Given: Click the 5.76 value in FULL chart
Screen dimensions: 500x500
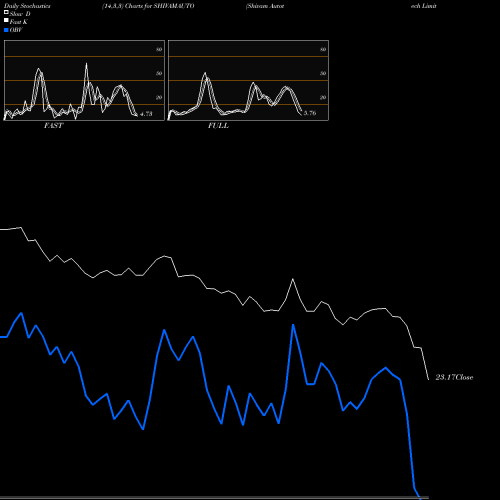Looking at the screenshot, I should click(310, 113).
